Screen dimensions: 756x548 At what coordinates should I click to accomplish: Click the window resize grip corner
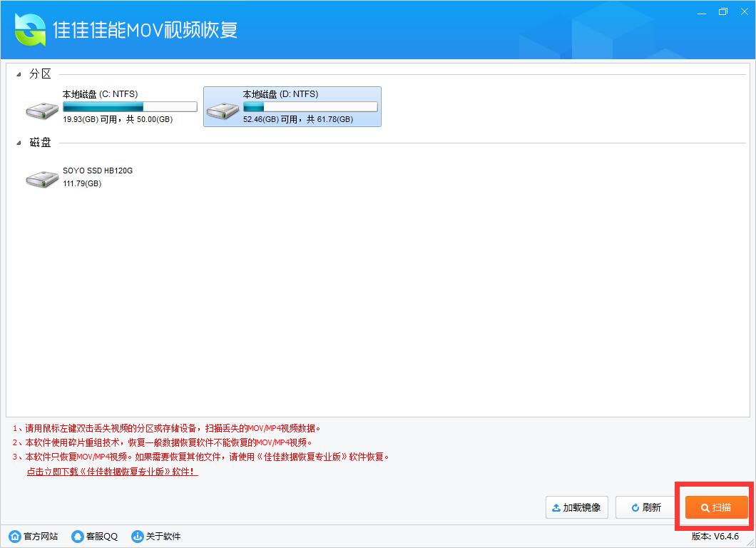751,543
